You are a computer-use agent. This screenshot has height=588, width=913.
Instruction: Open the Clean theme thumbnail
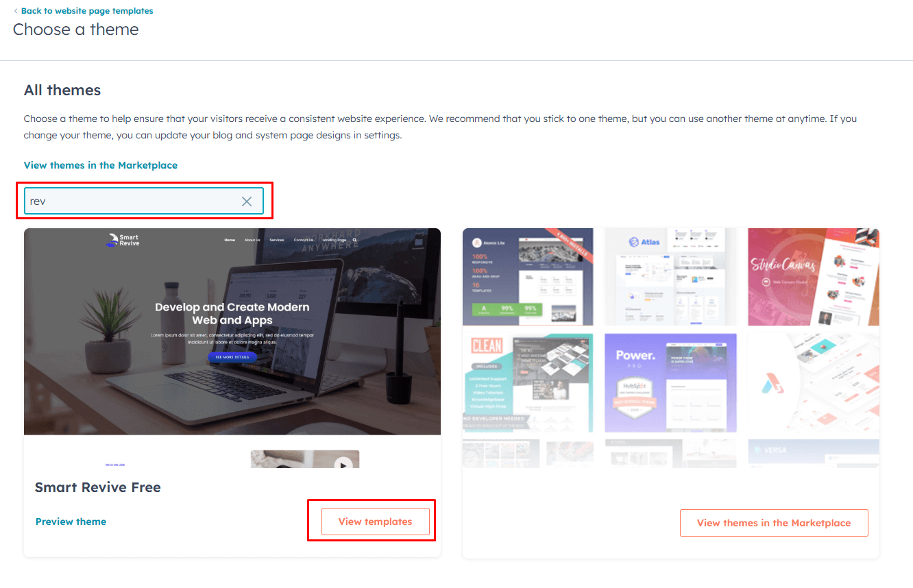(x=528, y=383)
